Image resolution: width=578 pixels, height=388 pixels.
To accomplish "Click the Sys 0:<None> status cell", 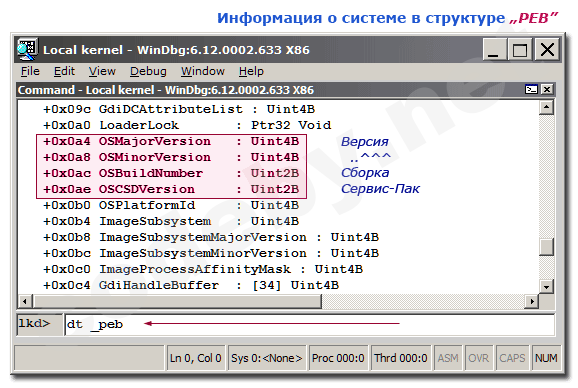I will pos(267,358).
